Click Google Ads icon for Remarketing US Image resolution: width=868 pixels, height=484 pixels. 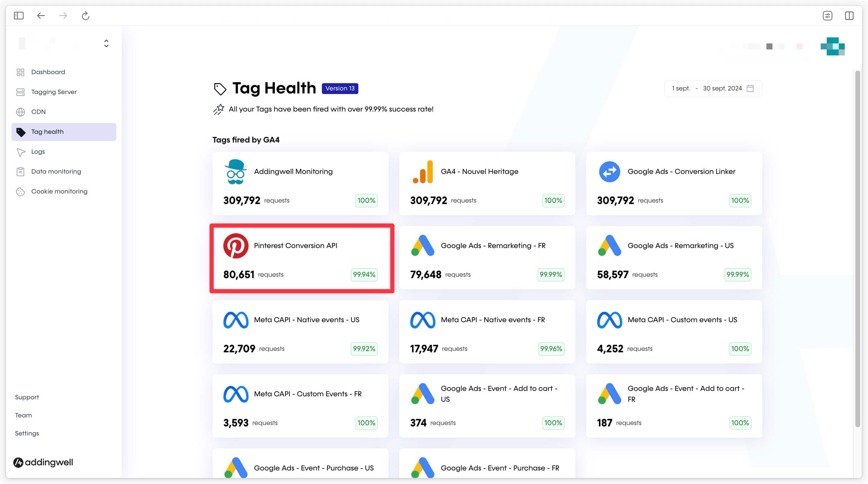(609, 245)
